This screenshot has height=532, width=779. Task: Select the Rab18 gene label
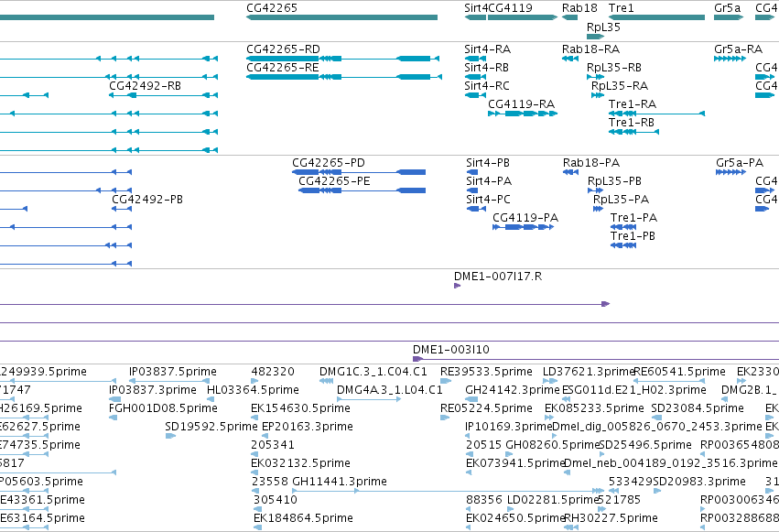[579, 8]
